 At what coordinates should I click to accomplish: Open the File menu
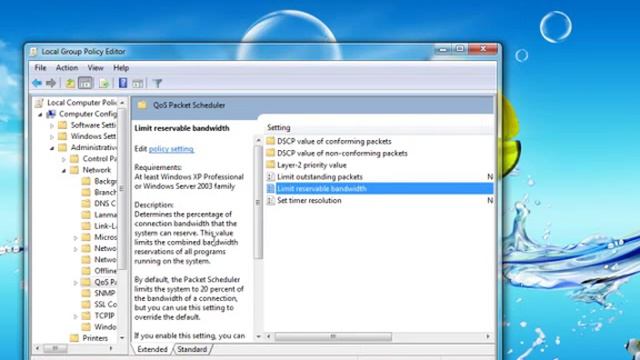40,68
